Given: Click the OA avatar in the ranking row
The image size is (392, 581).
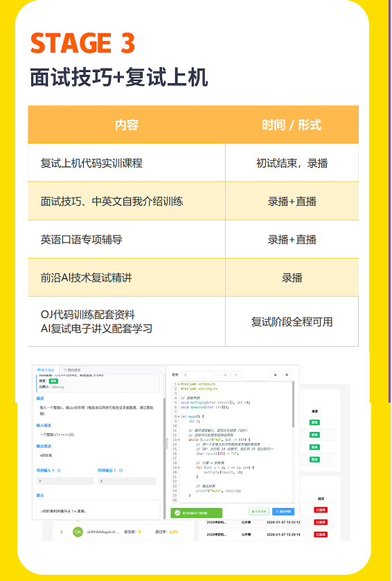Looking at the screenshot, I should 78,532.
